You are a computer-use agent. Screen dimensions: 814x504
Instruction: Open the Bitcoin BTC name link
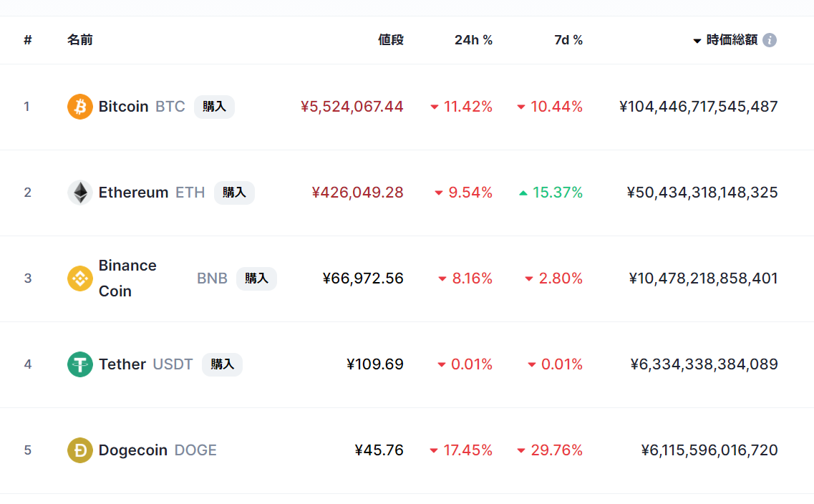pyautogui.click(x=124, y=106)
